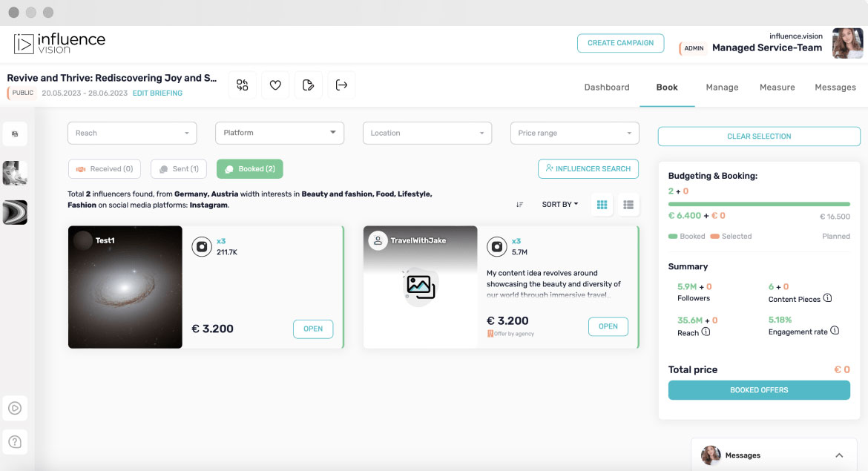The height and width of the screenshot is (471, 868).
Task: Click the CREATE CAMPAIGN button
Action: 620,43
